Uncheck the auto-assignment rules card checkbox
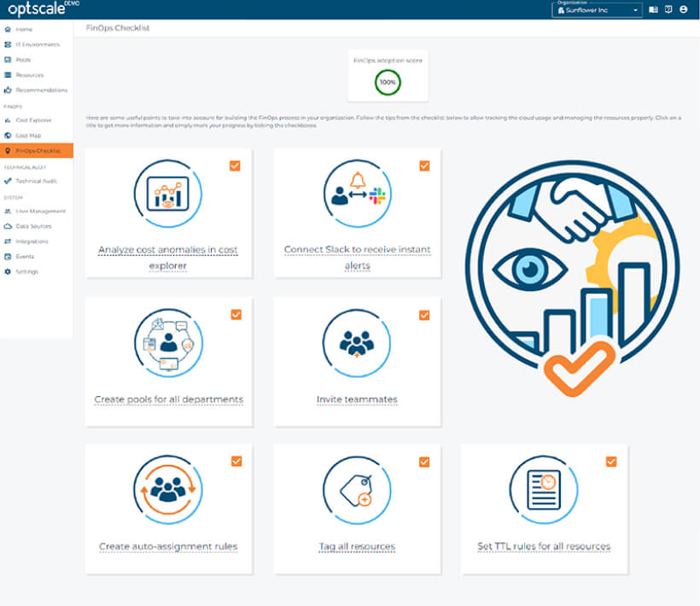This screenshot has width=700, height=606. pyautogui.click(x=236, y=462)
